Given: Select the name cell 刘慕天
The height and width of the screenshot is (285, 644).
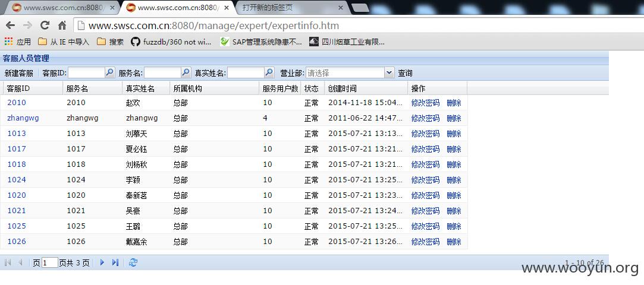Looking at the screenshot, I should pyautogui.click(x=136, y=134).
